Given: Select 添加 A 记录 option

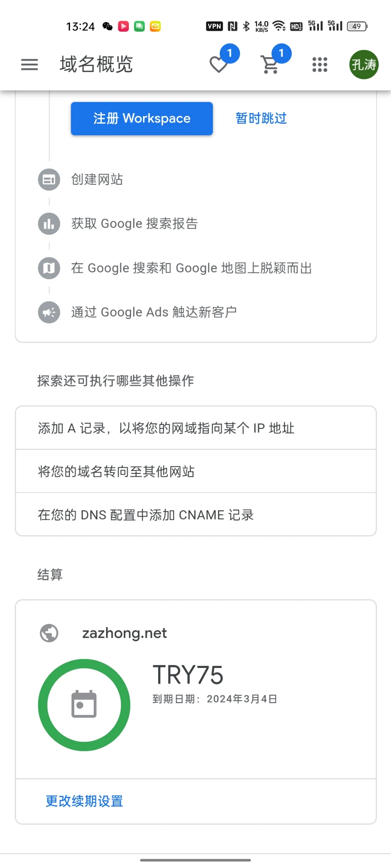Looking at the screenshot, I should coord(195,428).
